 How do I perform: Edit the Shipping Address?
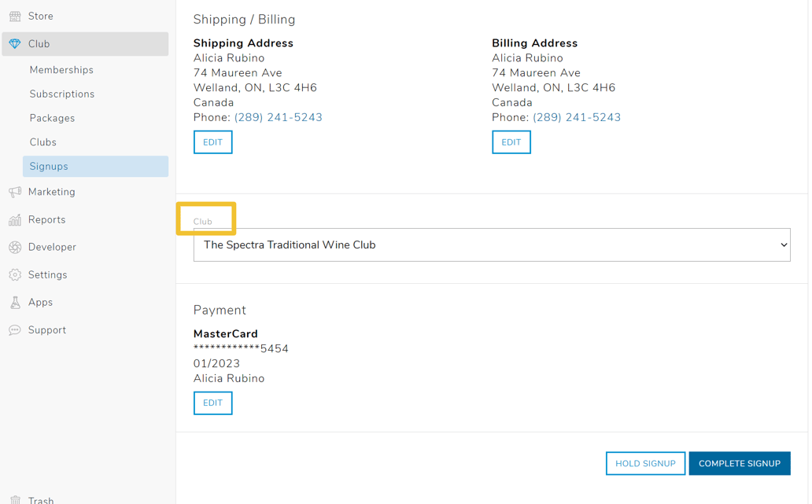point(212,142)
